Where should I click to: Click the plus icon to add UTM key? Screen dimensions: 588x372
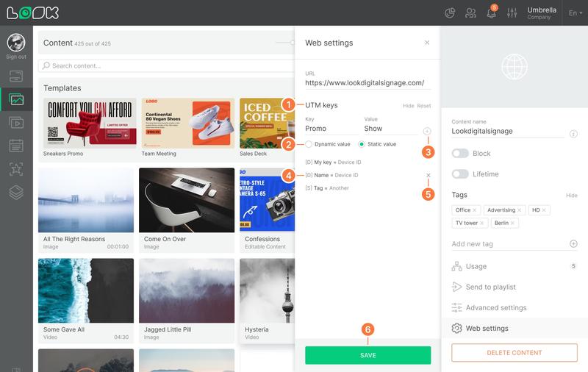427,131
